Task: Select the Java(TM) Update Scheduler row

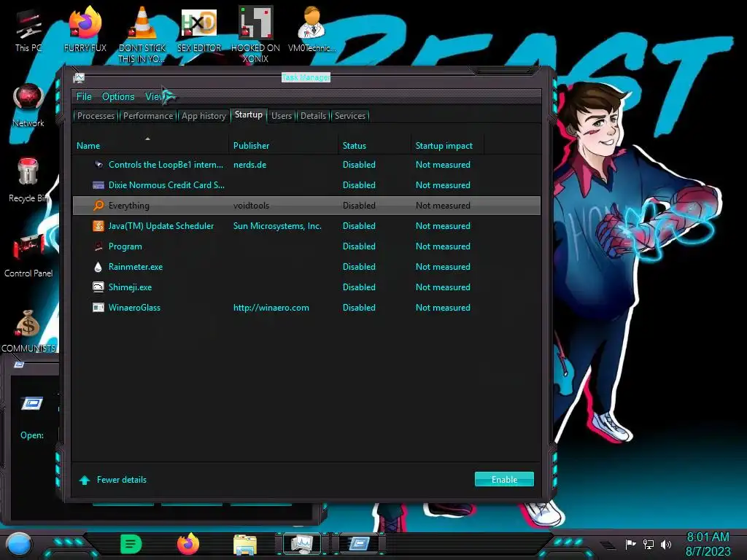Action: [306, 226]
